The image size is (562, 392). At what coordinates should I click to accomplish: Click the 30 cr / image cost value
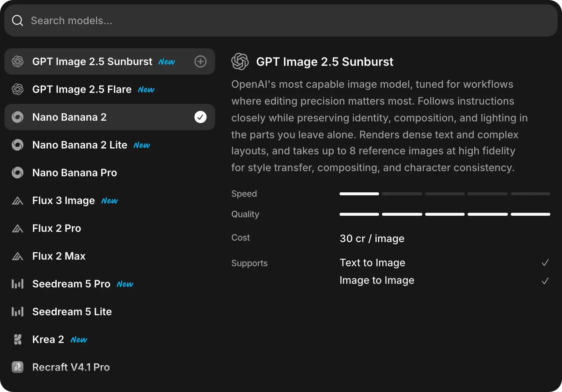(x=372, y=238)
